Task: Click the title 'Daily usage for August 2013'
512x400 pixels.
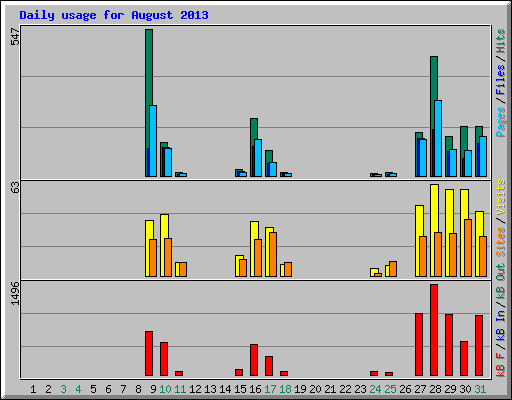Action: coord(114,15)
